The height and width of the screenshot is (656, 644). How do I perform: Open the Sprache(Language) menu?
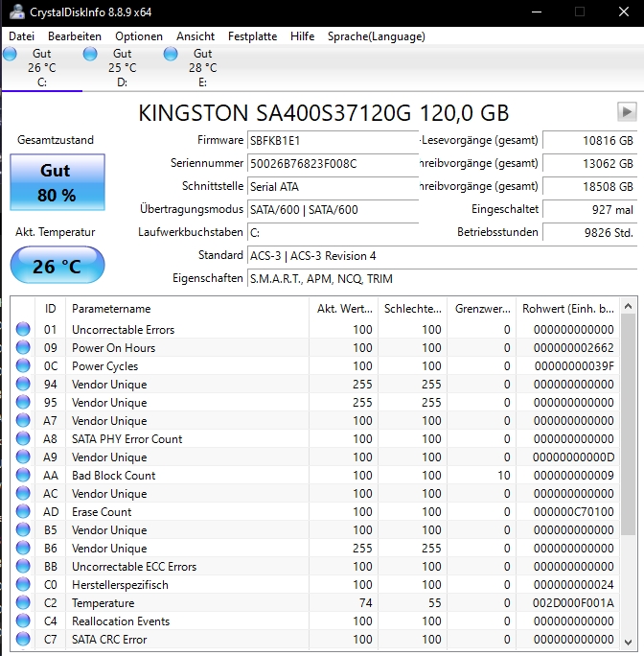click(x=377, y=36)
